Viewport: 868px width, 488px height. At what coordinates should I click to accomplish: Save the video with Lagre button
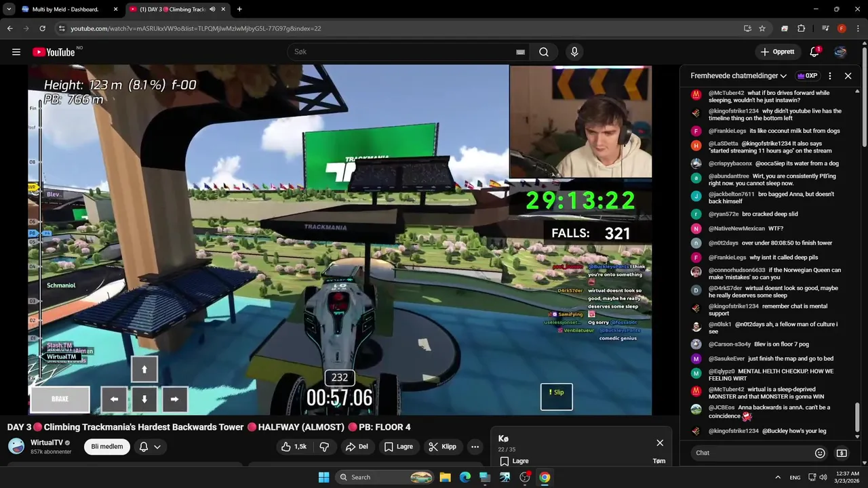click(398, 447)
